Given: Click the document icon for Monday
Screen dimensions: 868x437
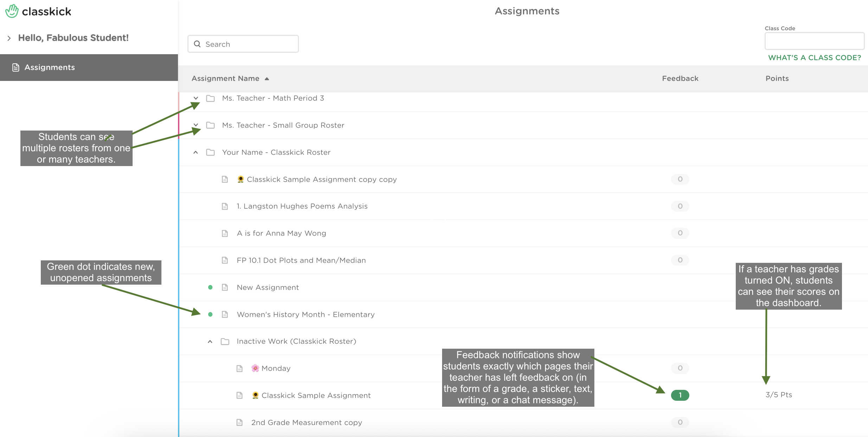Looking at the screenshot, I should click(240, 368).
